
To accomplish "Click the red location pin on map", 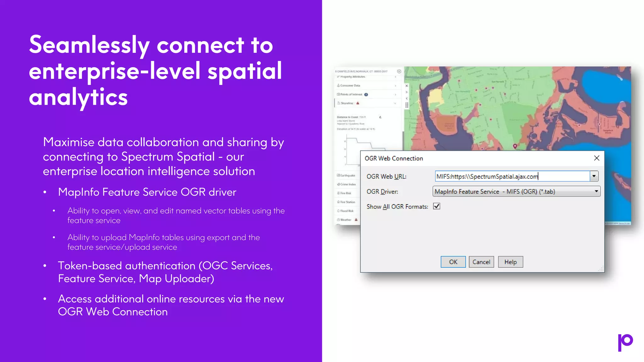I will [515, 146].
